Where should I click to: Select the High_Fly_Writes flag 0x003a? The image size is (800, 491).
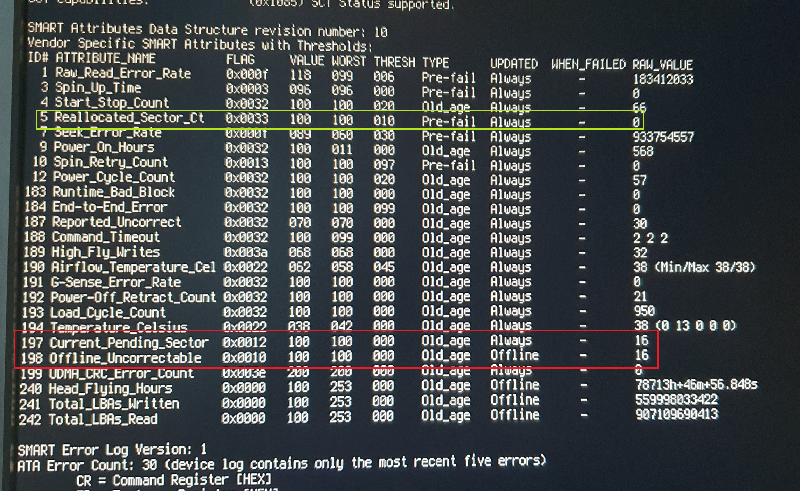click(x=248, y=252)
